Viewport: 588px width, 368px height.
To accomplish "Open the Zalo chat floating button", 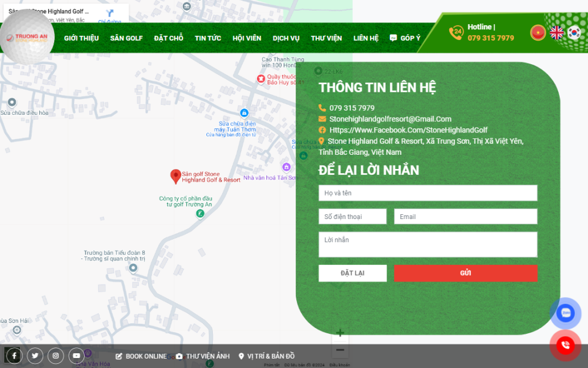I will [x=566, y=313].
